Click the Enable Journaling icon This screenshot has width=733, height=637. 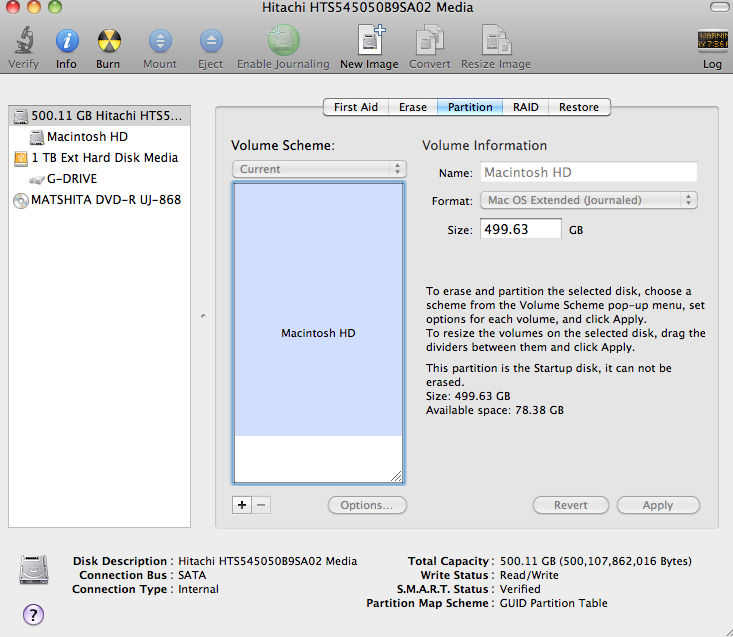click(283, 40)
